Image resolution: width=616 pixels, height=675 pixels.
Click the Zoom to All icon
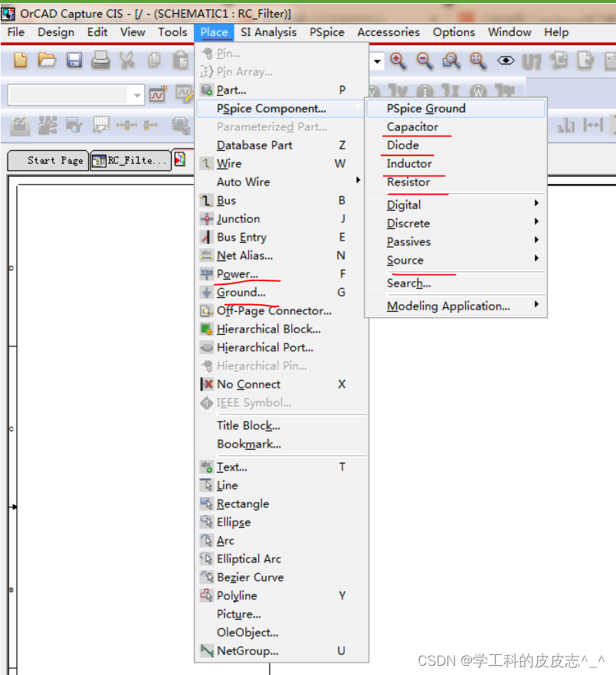click(478, 61)
